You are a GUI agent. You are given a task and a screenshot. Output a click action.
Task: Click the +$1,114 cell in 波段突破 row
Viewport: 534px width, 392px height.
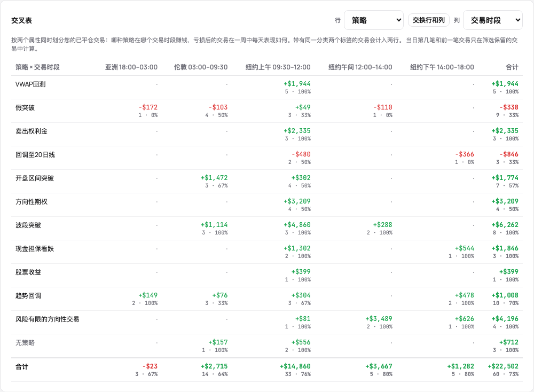pos(214,225)
